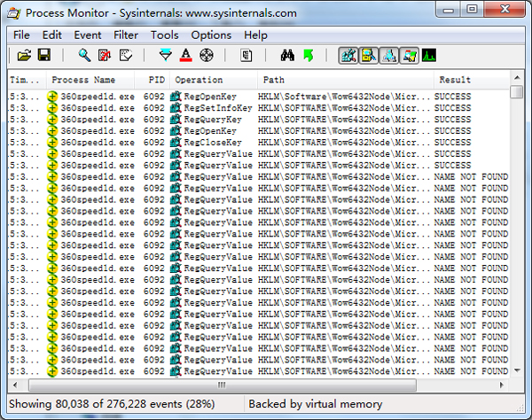The width and height of the screenshot is (532, 420).
Task: Click the Save floppy disk icon
Action: coord(44,55)
